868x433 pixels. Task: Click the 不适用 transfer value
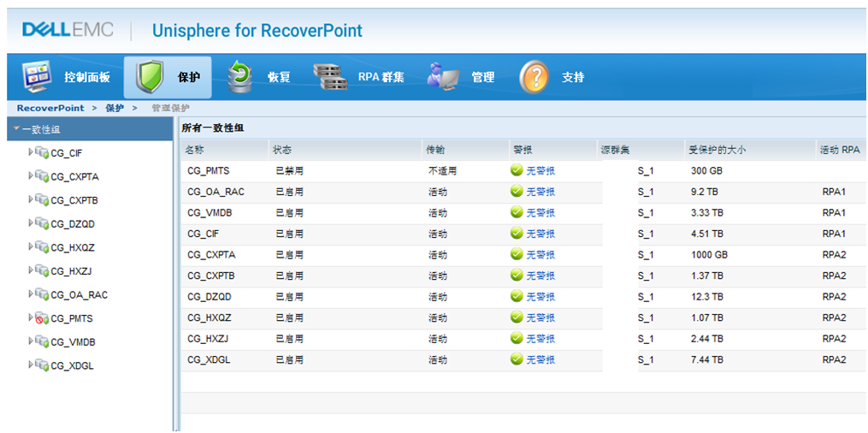tap(442, 171)
